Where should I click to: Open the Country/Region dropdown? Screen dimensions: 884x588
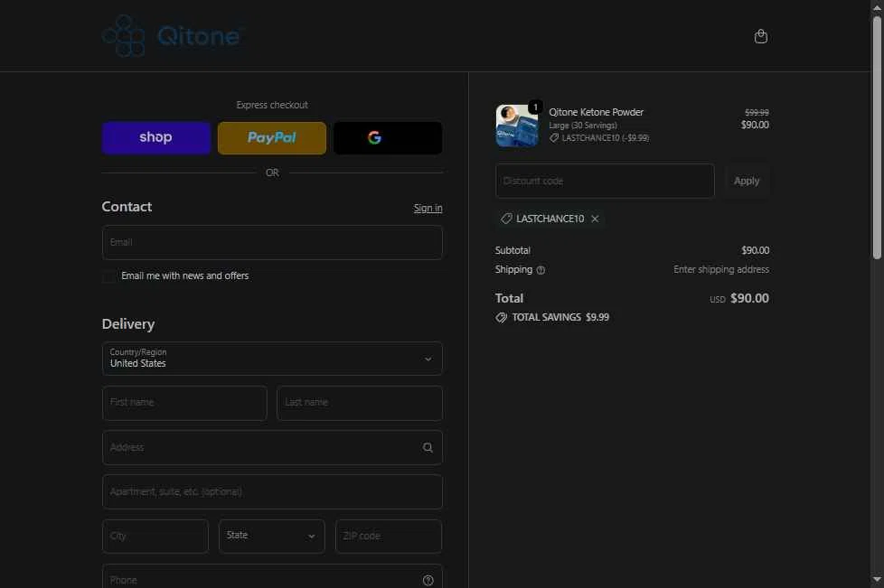pos(272,359)
